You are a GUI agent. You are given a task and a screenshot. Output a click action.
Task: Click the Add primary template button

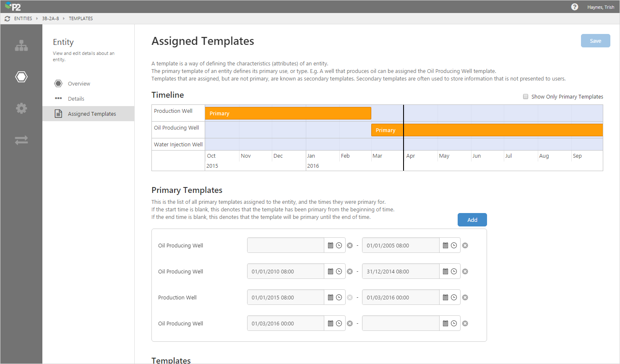tap(472, 220)
